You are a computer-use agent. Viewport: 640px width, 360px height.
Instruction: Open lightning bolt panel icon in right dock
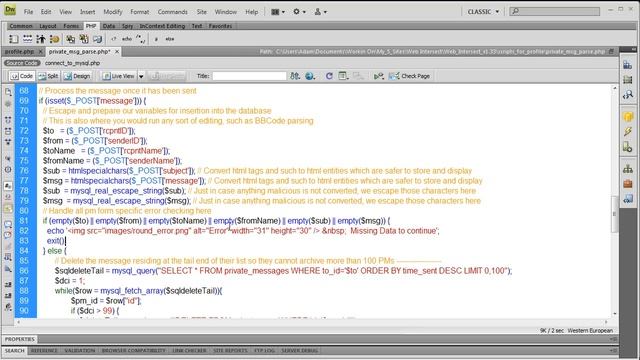click(x=628, y=131)
